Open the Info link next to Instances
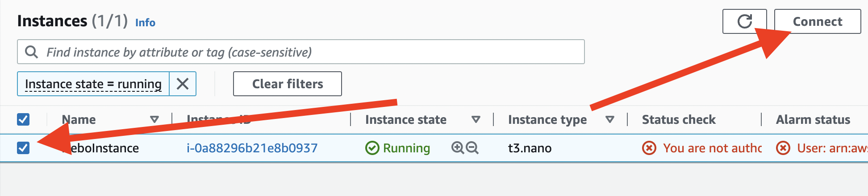The image size is (868, 196). click(x=145, y=22)
